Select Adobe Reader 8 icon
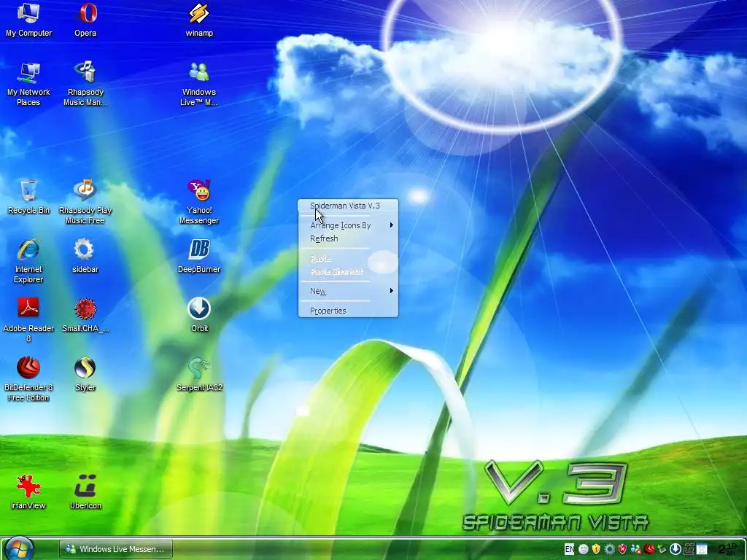Image resolution: width=747 pixels, height=560 pixels. click(x=28, y=320)
